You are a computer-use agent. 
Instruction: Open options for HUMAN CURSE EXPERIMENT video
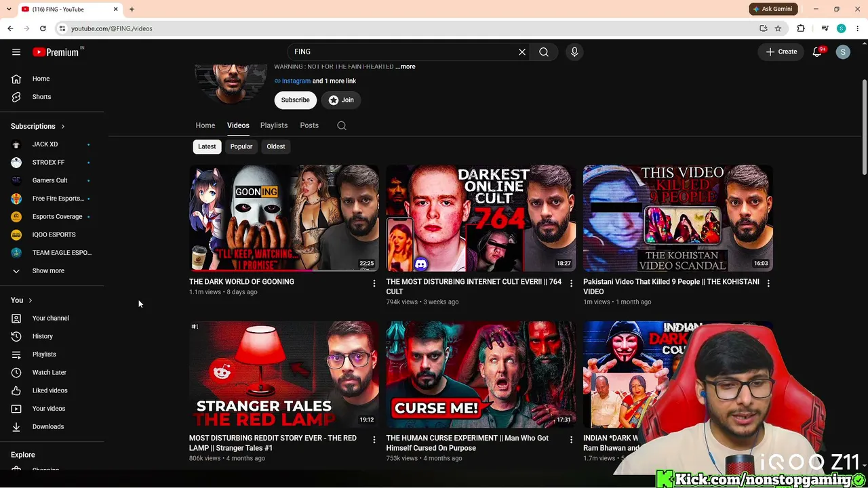coord(571,440)
